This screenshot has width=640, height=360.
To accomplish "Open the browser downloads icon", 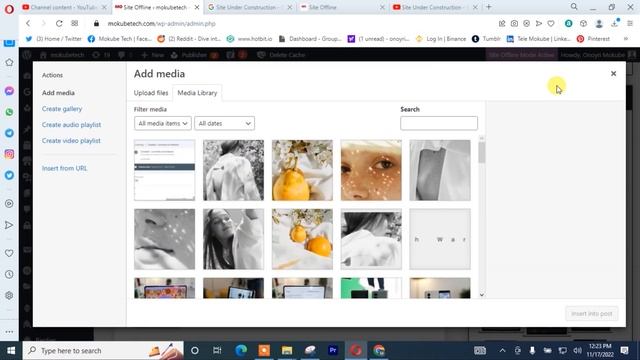I will point(615,24).
